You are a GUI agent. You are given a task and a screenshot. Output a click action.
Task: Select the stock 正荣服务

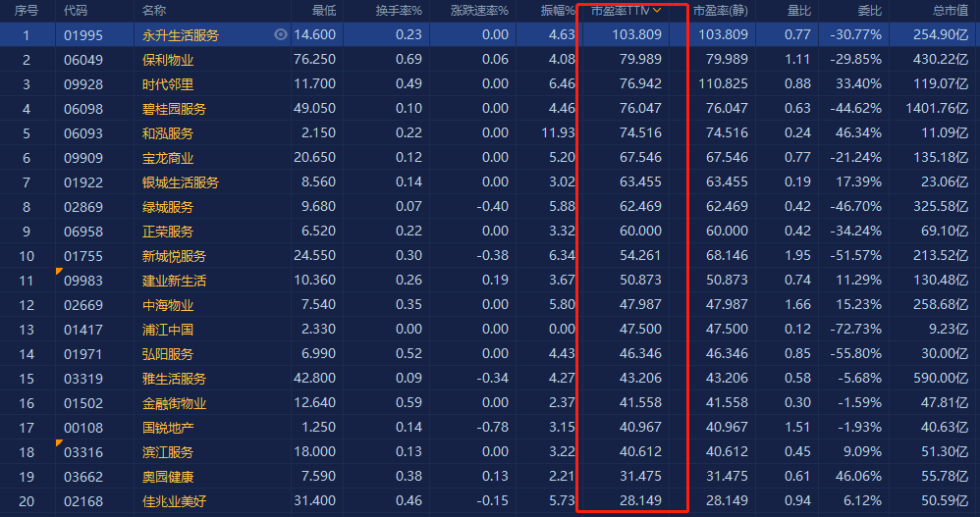tap(168, 232)
